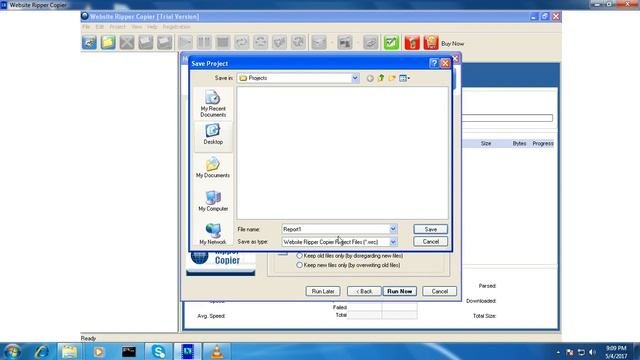Select My Computer in the places bar

pos(213,201)
